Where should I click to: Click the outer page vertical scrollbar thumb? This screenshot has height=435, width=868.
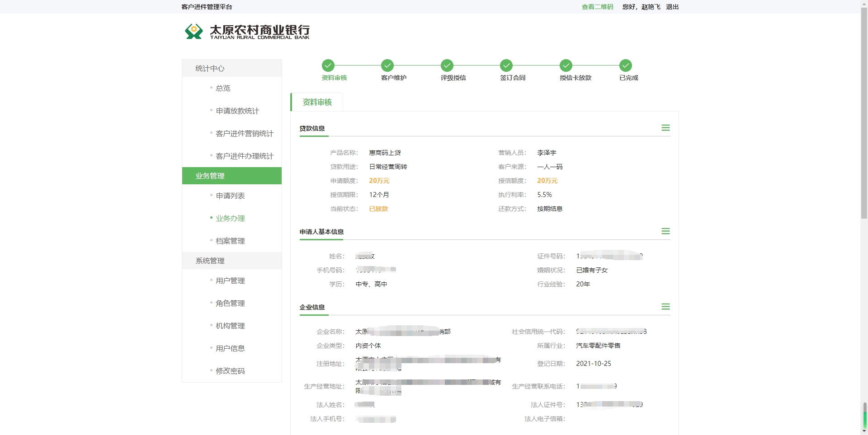tap(864, 113)
